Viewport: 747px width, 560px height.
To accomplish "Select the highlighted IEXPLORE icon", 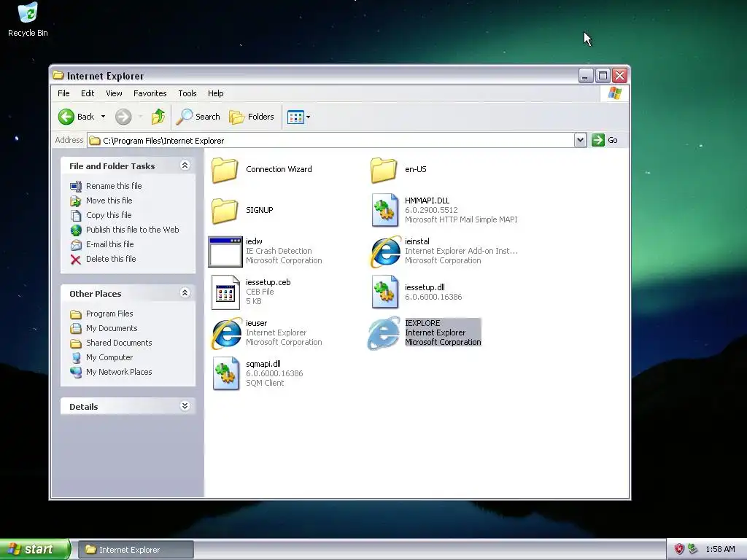I will tap(384, 333).
